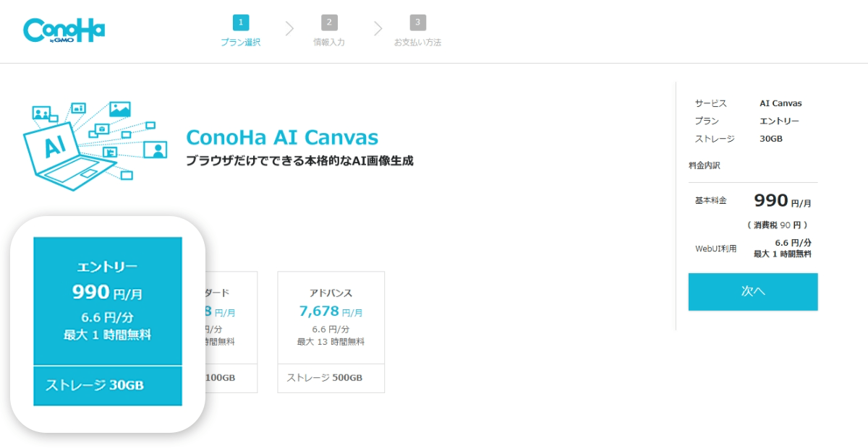Click the ConoHa by GMO logo
The height and width of the screenshot is (448, 868).
pyautogui.click(x=64, y=31)
